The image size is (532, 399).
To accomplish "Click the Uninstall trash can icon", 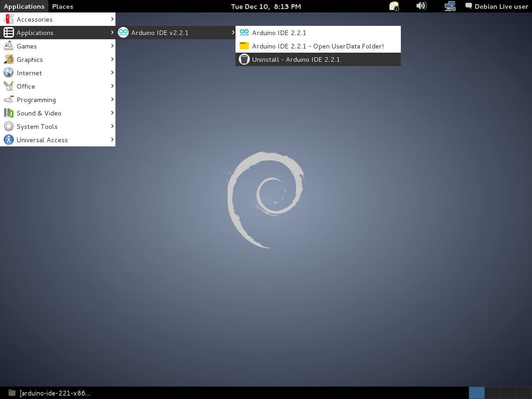I will click(244, 60).
